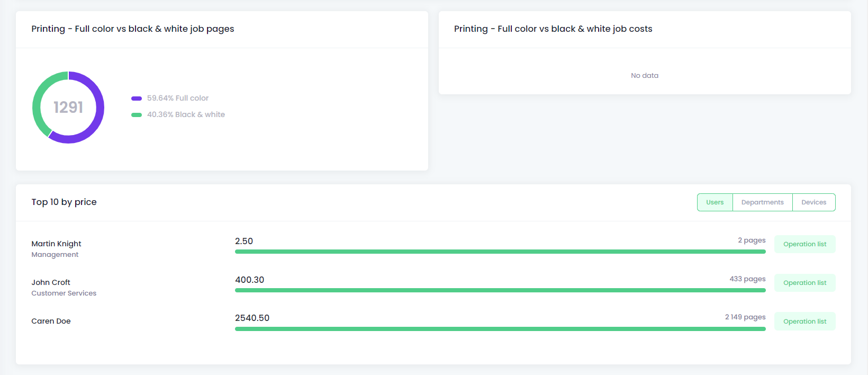868x375 pixels.
Task: Open Caren Doe's Operation list
Action: [804, 322]
